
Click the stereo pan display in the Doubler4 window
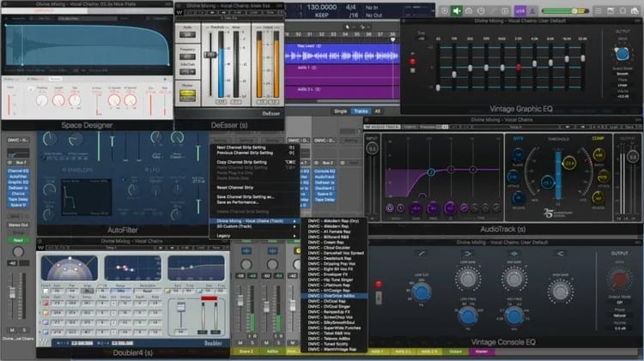click(70, 268)
